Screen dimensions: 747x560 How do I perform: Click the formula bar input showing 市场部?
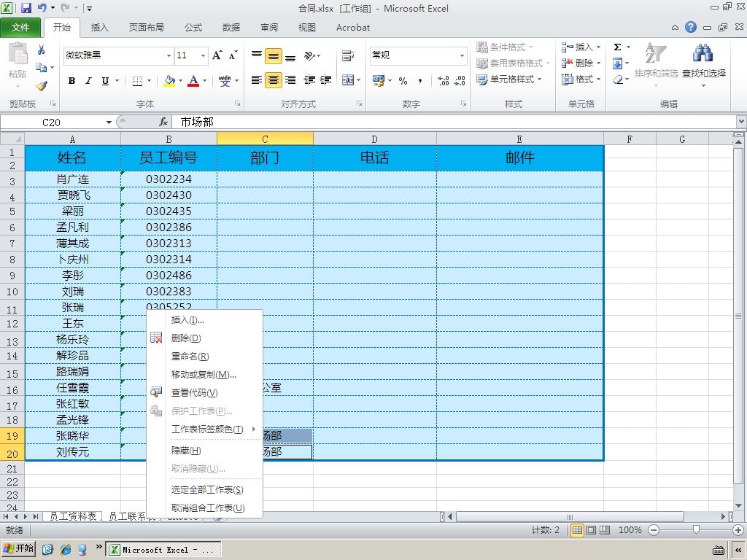pyautogui.click(x=454, y=122)
